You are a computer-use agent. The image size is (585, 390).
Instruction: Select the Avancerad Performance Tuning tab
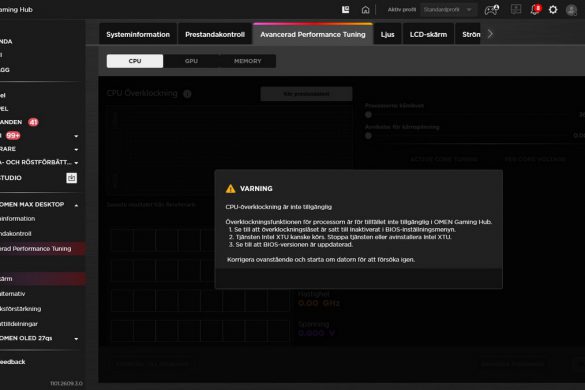point(313,34)
